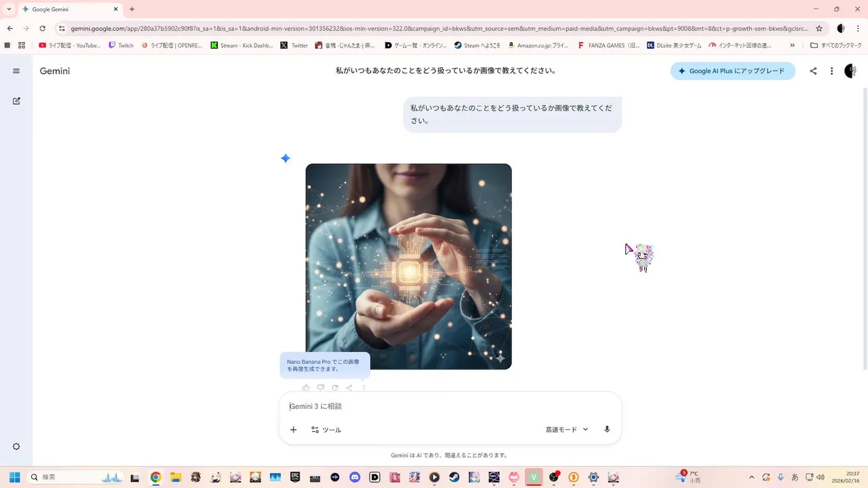Click the thumbs-up icon under the response
This screenshot has height=488, width=868.
point(306,388)
